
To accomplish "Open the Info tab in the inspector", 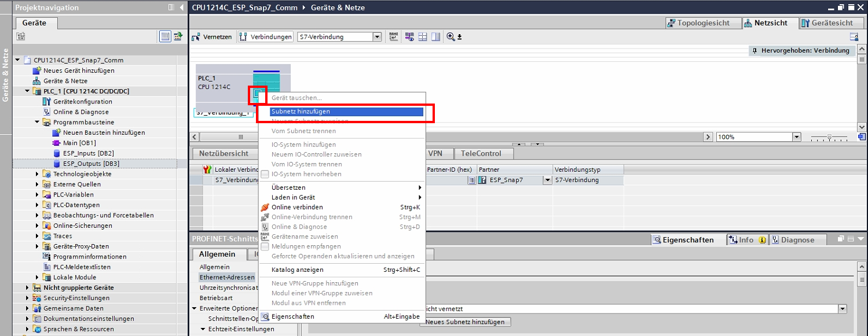I will (x=746, y=240).
